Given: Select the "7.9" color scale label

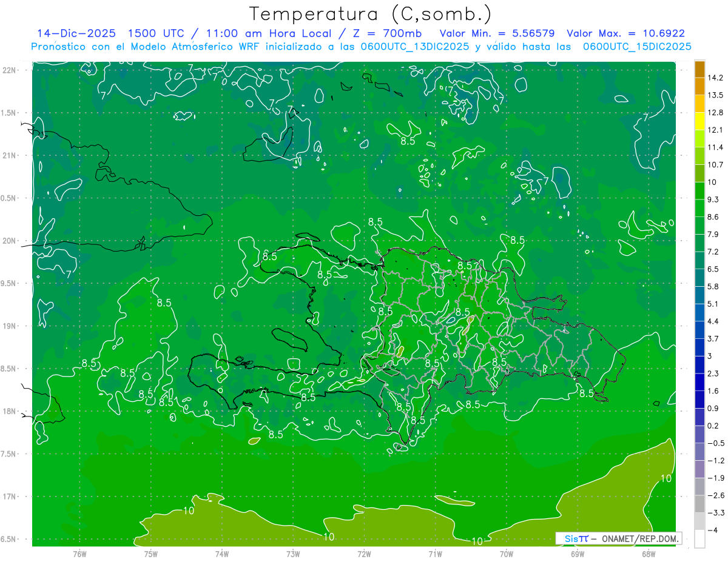Looking at the screenshot, I should [713, 235].
